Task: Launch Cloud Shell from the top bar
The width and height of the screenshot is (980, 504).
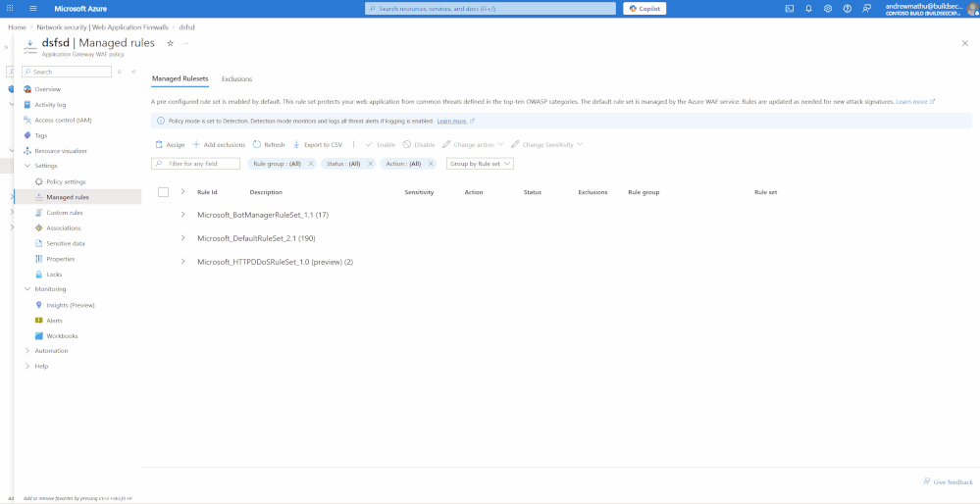Action: pos(790,8)
